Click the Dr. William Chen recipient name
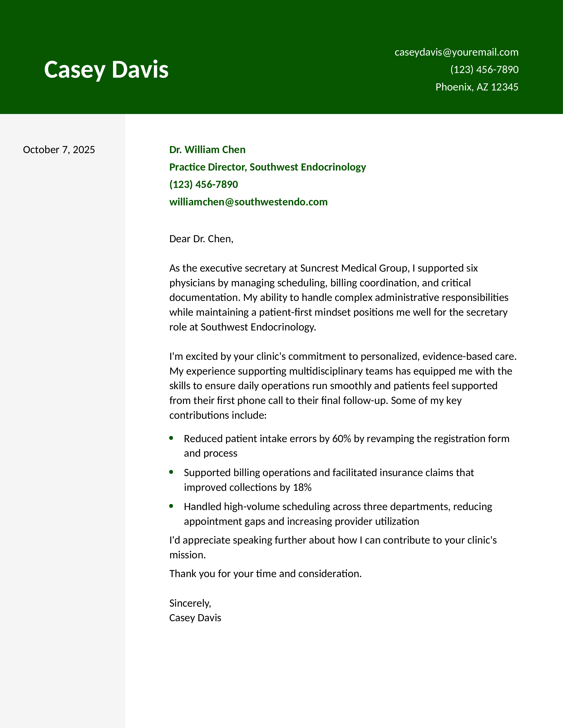This screenshot has height=728, width=563. (207, 150)
